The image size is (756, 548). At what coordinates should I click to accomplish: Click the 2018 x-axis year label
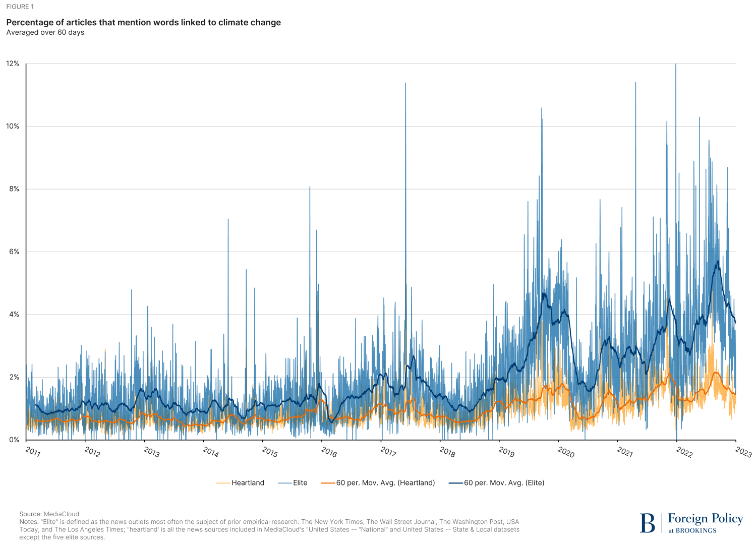(447, 451)
